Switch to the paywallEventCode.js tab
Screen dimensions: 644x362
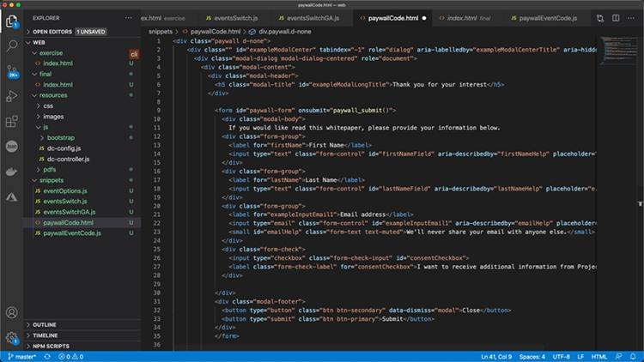coord(548,17)
